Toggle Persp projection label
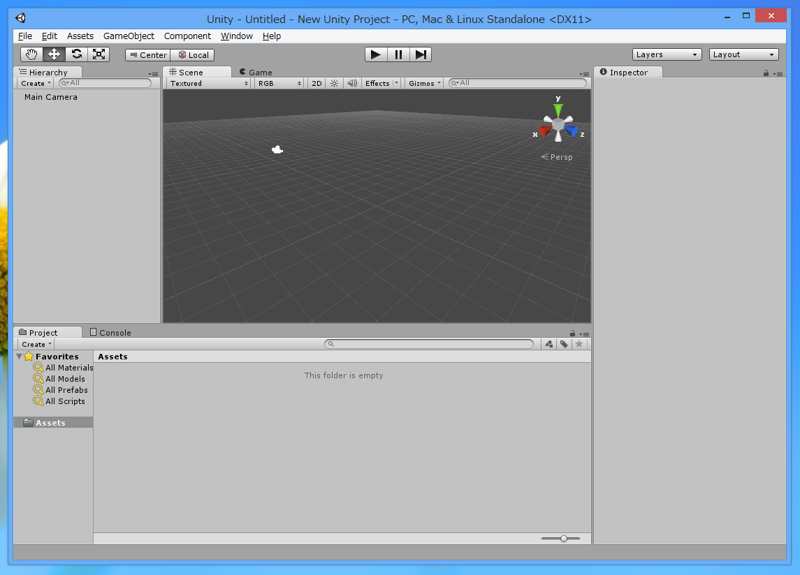The image size is (800, 575). (x=557, y=157)
